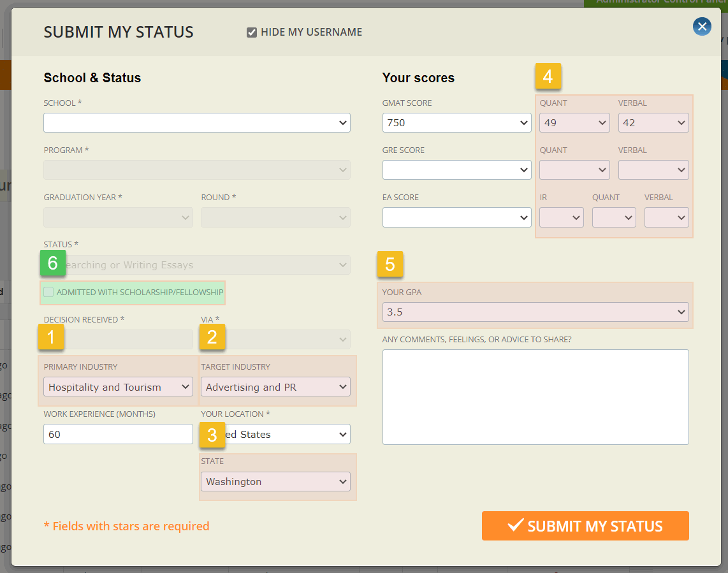Open the School dropdown

196,122
